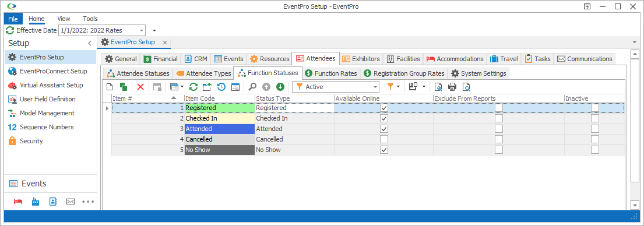
Task: Toggle Available Online for Registered
Action: 384,108
